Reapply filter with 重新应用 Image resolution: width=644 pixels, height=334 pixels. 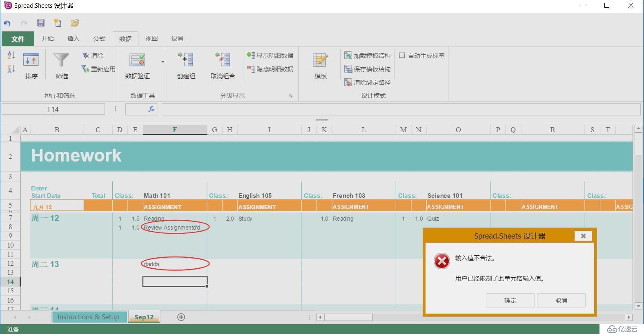[98, 69]
